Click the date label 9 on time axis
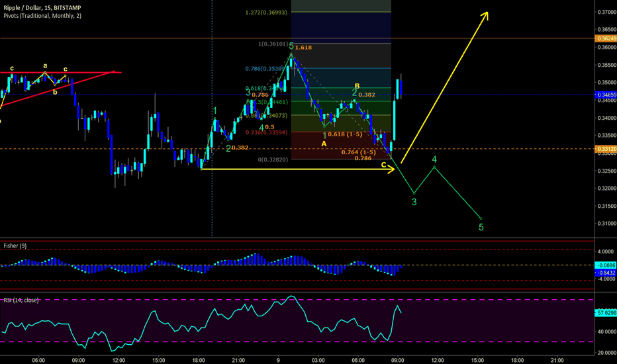617x364 pixels. pyautogui.click(x=278, y=360)
